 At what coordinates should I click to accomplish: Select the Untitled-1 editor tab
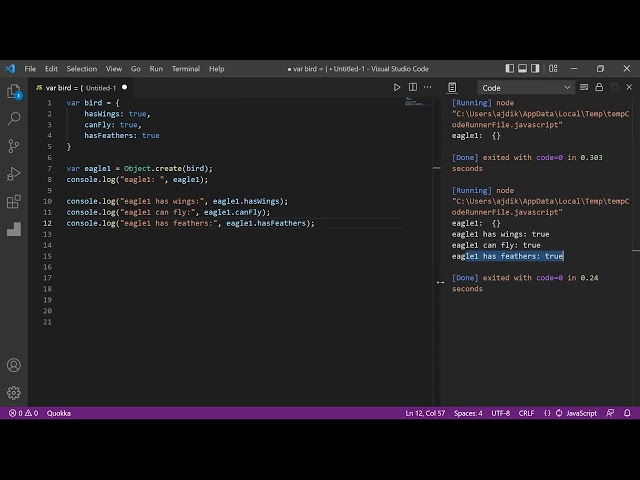point(81,88)
